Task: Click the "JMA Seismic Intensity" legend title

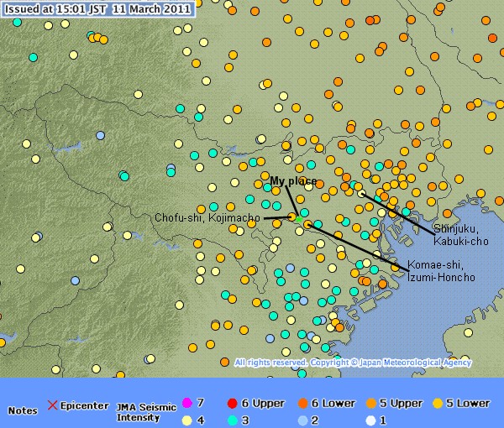Action: 139,411
